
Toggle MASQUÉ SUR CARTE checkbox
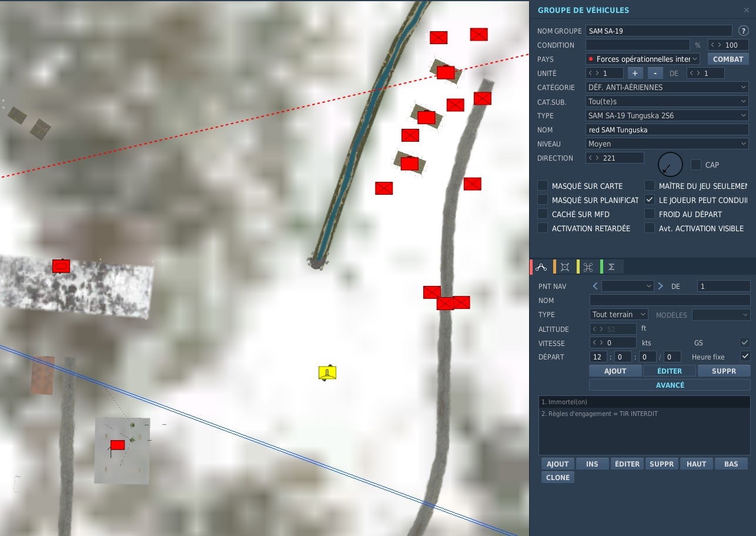543,186
